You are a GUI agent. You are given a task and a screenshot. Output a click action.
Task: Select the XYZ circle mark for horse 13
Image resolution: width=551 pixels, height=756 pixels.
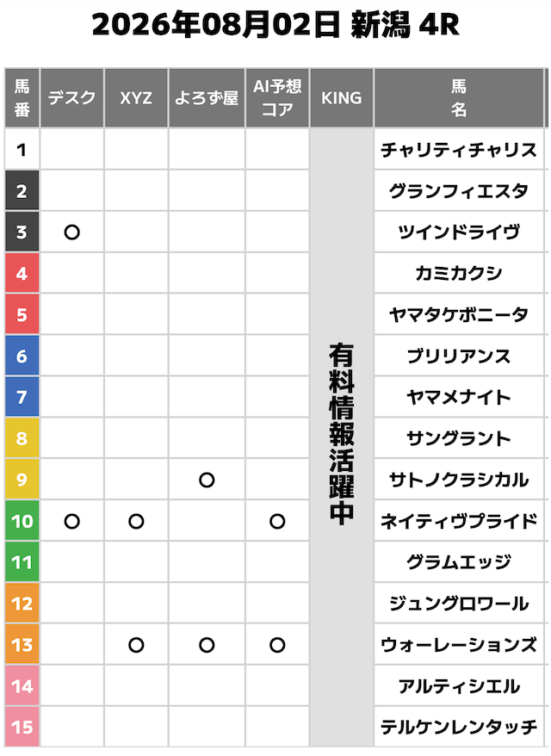tap(136, 645)
